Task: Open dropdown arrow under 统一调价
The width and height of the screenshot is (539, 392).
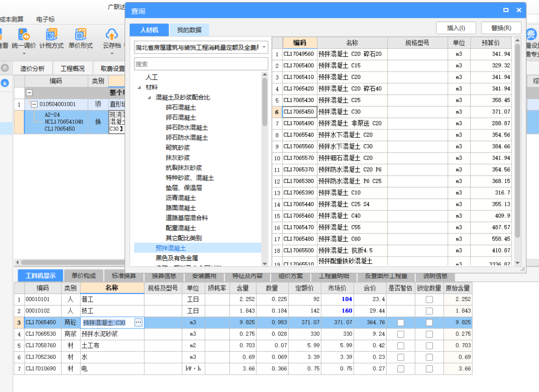Action: coord(24,53)
